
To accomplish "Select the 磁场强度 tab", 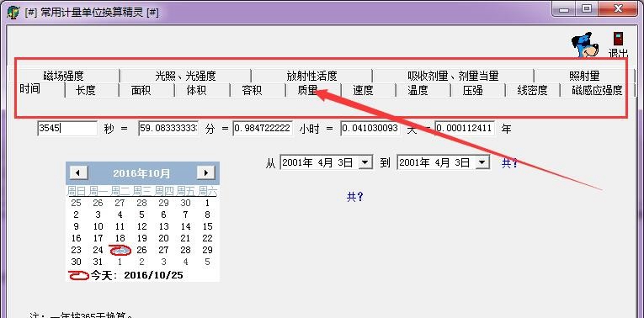I will [63, 76].
